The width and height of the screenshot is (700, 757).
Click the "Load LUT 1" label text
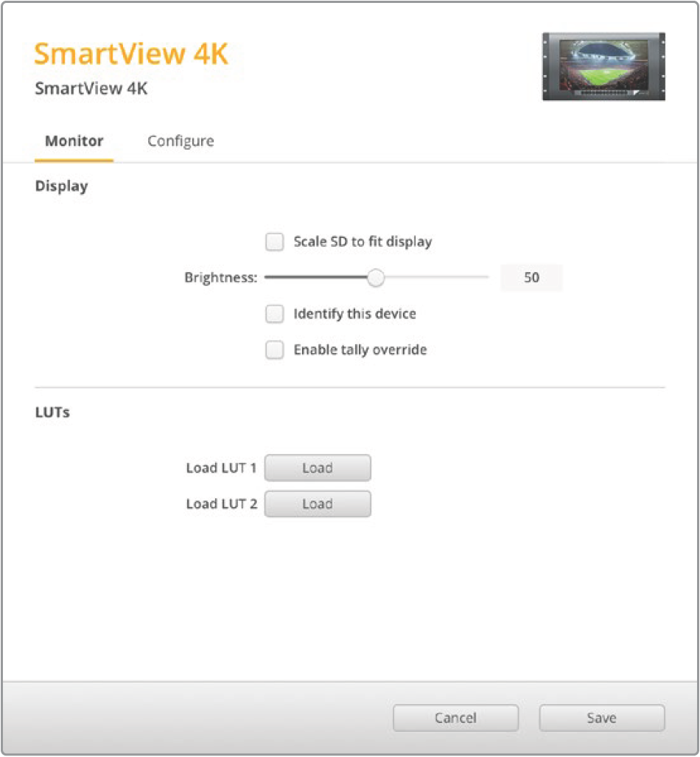[x=221, y=468]
